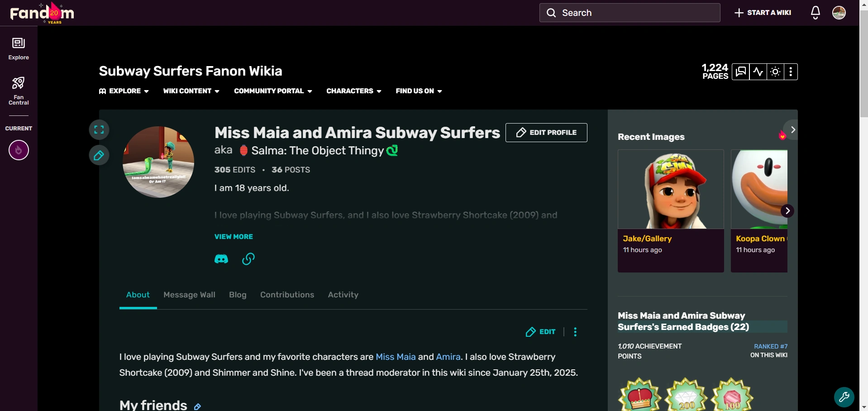This screenshot has width=868, height=411.
Task: Open preferences wrench icon at bottom right
Action: click(844, 397)
